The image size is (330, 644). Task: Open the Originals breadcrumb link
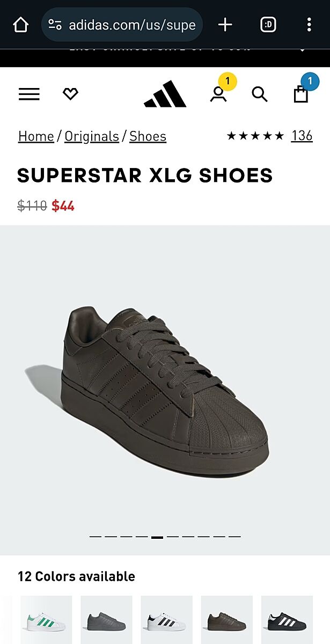point(92,136)
